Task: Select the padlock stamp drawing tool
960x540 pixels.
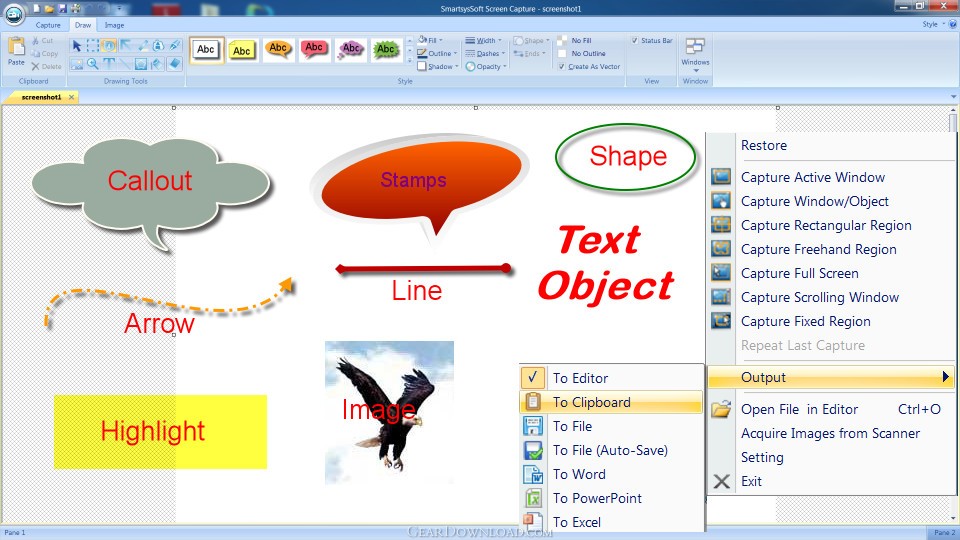Action: [158, 46]
